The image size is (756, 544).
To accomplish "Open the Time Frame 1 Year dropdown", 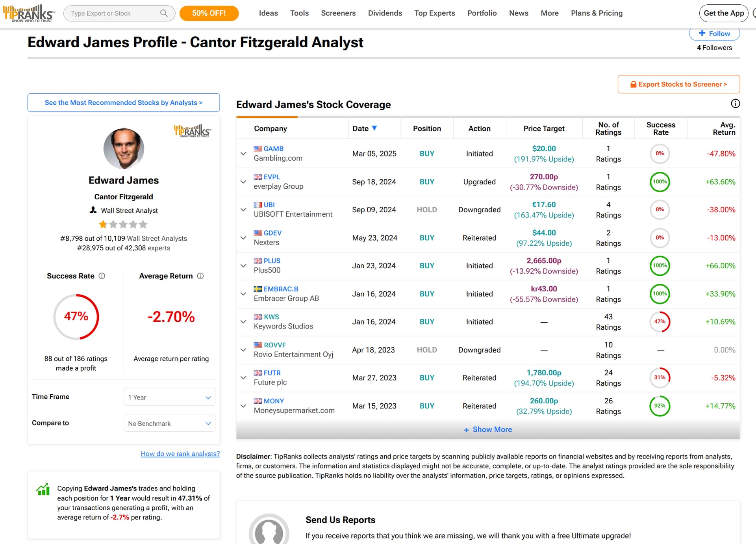I will (169, 397).
